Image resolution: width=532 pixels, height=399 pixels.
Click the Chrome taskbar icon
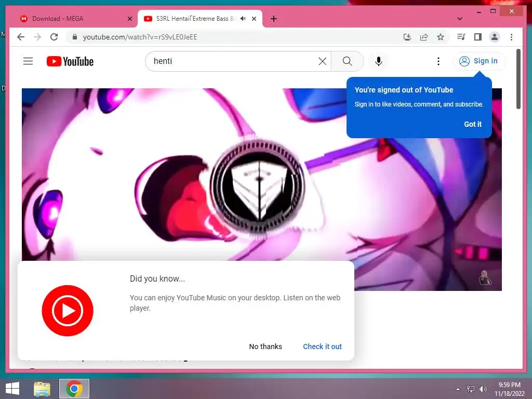click(x=74, y=389)
